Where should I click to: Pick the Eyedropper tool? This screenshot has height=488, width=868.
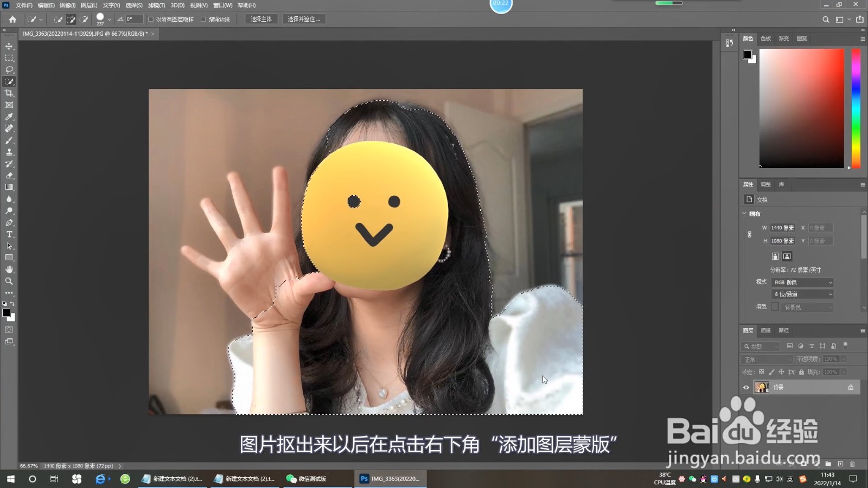click(9, 117)
